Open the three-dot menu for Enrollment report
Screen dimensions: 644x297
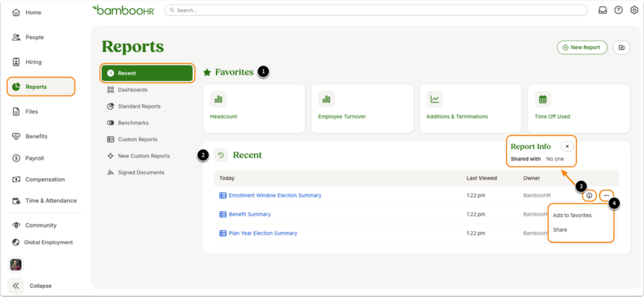pyautogui.click(x=606, y=195)
